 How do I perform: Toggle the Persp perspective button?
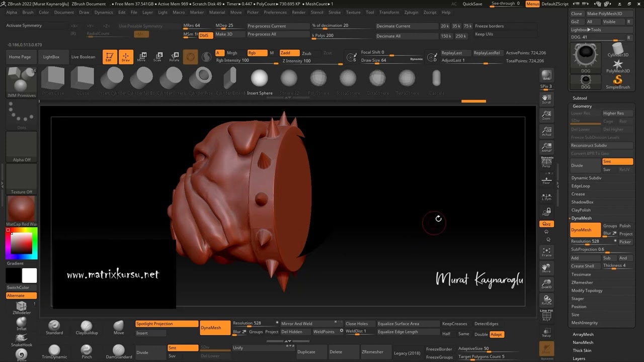click(x=546, y=162)
